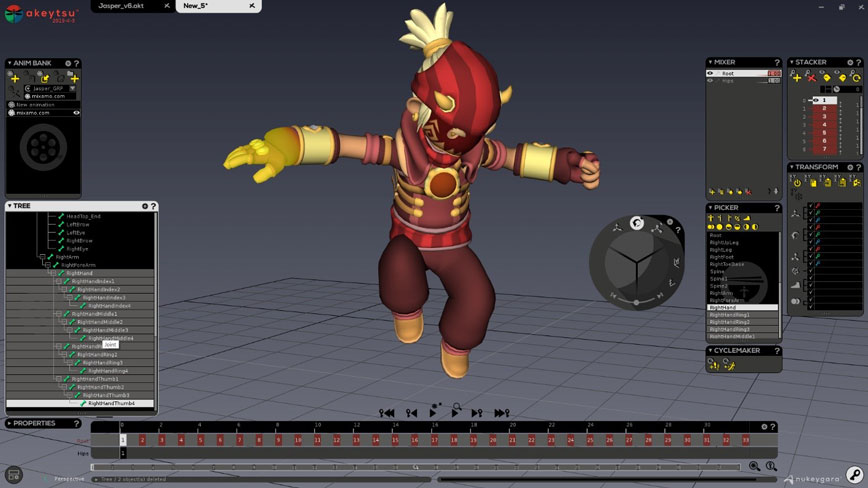868x488 pixels.
Task: Open ANIM BANK help question mark
Action: point(76,64)
